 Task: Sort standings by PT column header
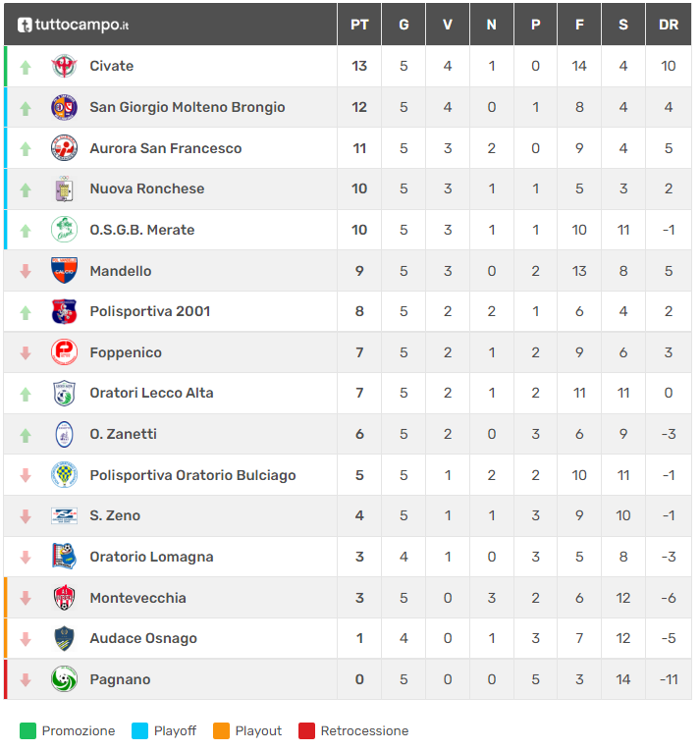(x=359, y=25)
